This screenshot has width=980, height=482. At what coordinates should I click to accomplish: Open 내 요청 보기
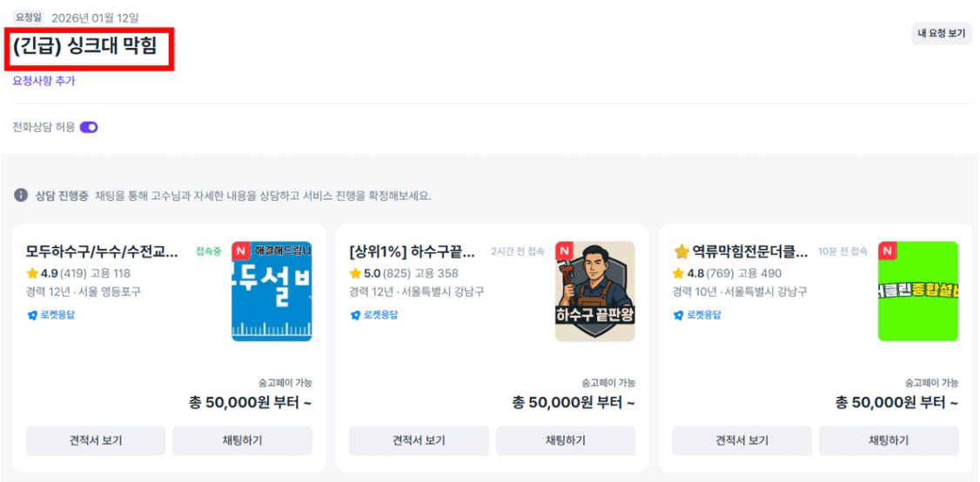click(941, 34)
